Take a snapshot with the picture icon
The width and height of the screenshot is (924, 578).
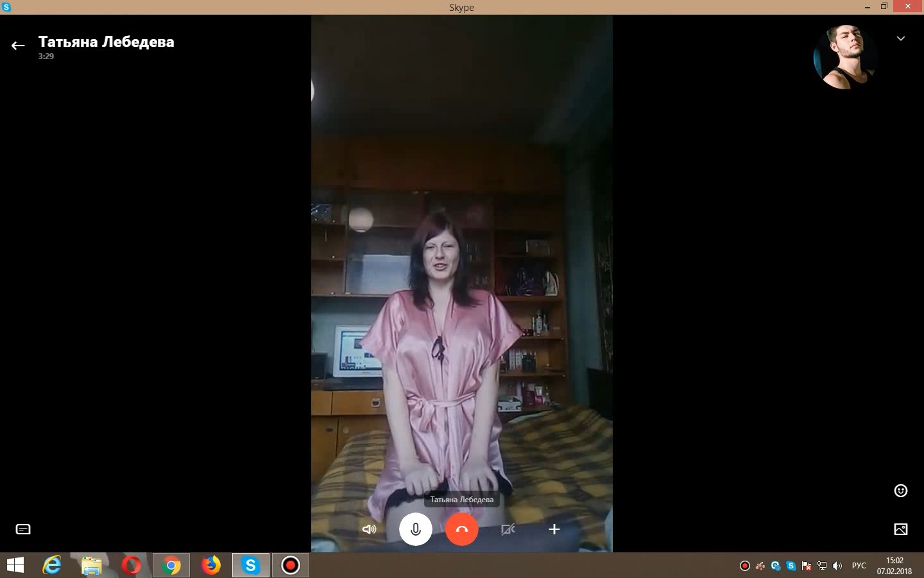tap(901, 529)
